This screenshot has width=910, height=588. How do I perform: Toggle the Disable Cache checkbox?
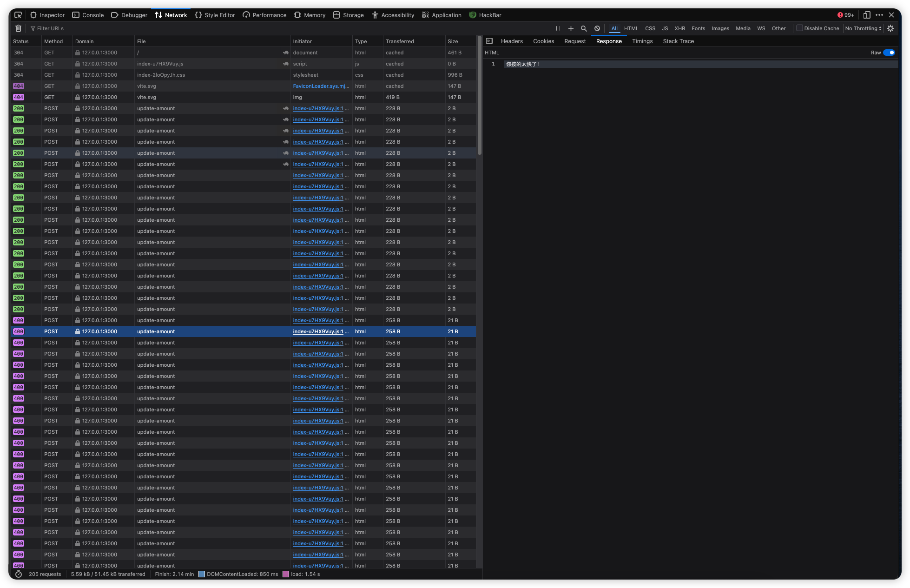(x=800, y=28)
